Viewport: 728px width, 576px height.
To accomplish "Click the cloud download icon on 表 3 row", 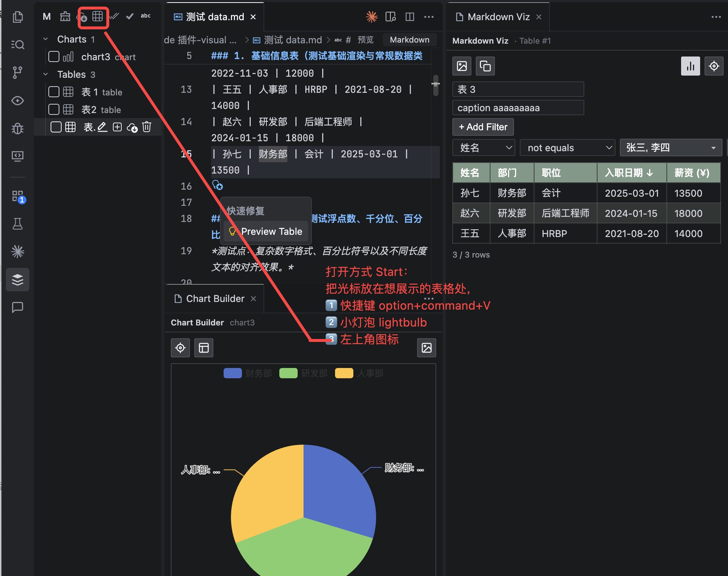I will 132,128.
